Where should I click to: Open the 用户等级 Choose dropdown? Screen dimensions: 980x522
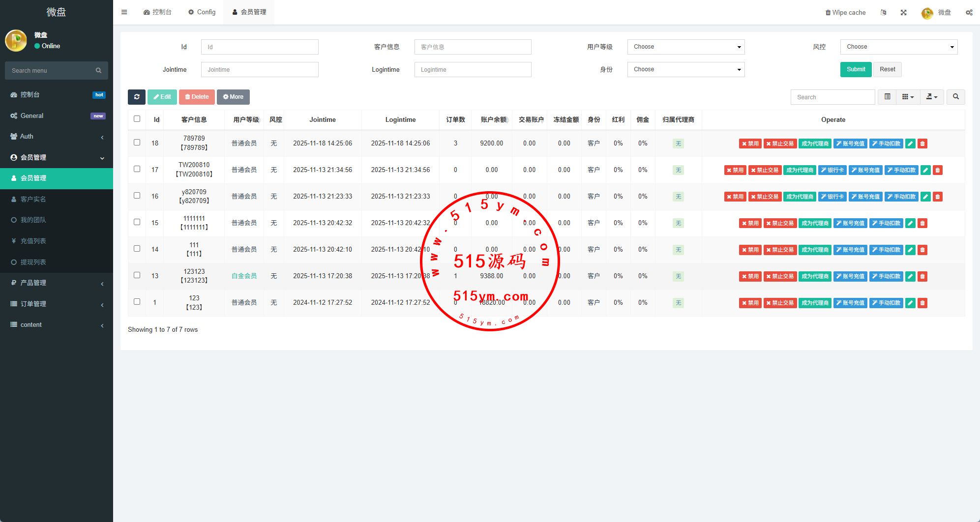point(685,47)
